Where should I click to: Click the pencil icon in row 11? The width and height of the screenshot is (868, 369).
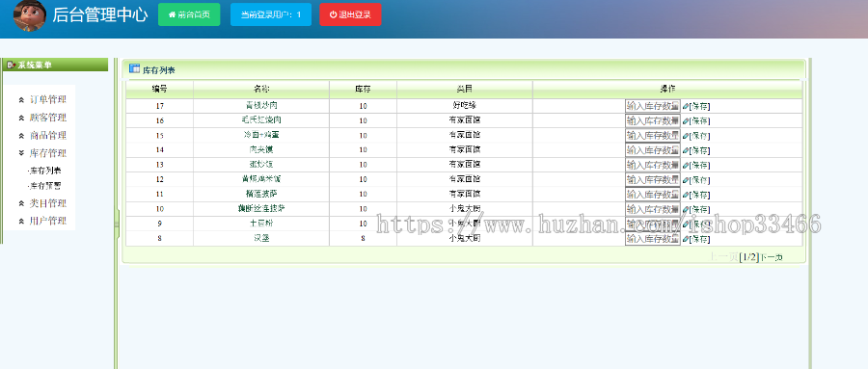tap(686, 195)
